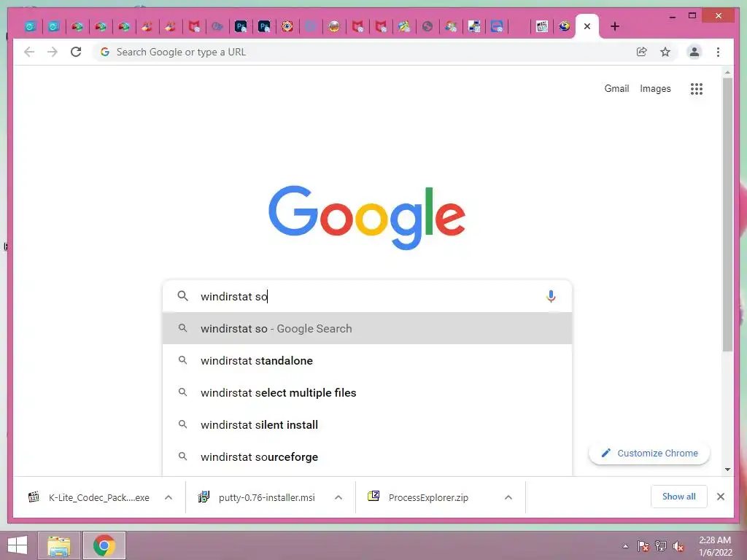Go forward one page
Image resolution: width=747 pixels, height=560 pixels.
point(53,52)
